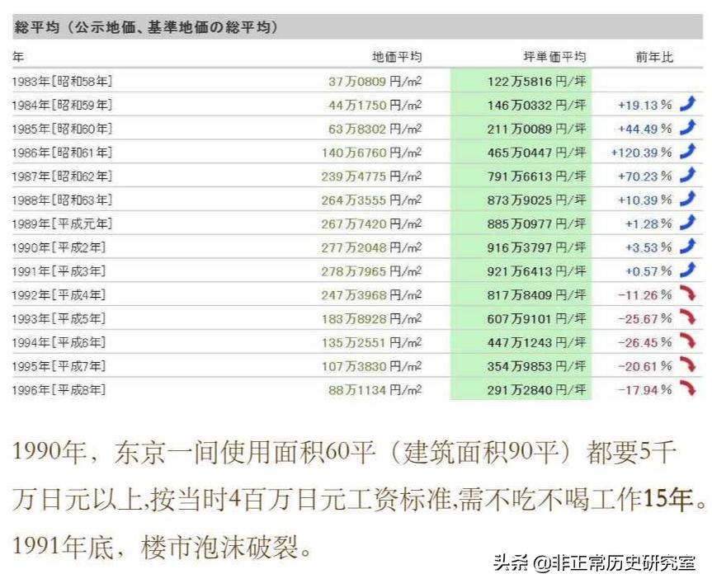Click the cell 607万9101円/坪

(536, 319)
